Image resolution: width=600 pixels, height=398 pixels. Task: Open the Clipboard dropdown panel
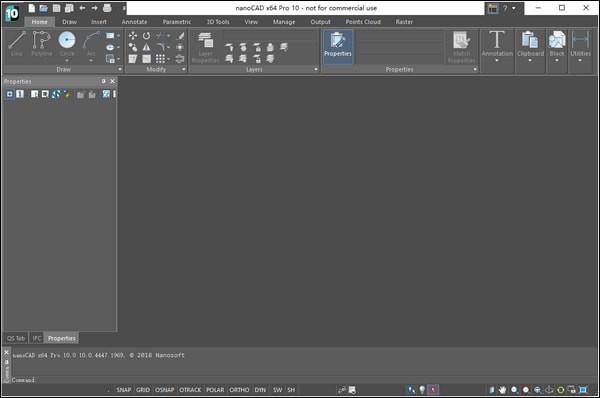pyautogui.click(x=530, y=47)
